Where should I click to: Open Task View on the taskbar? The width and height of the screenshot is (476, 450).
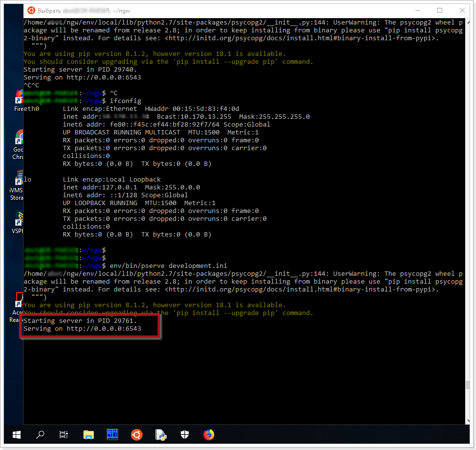click(63, 435)
